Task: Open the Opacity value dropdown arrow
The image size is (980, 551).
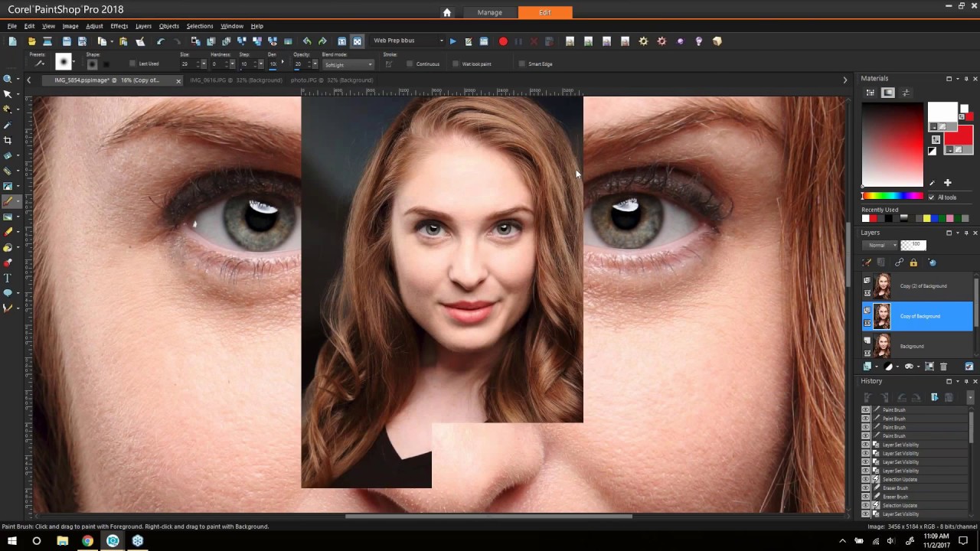Action: (315, 64)
